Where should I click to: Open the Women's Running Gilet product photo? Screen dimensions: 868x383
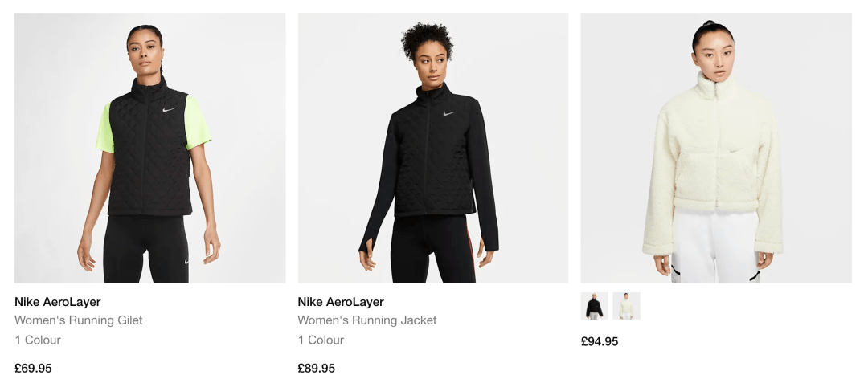[x=150, y=148]
